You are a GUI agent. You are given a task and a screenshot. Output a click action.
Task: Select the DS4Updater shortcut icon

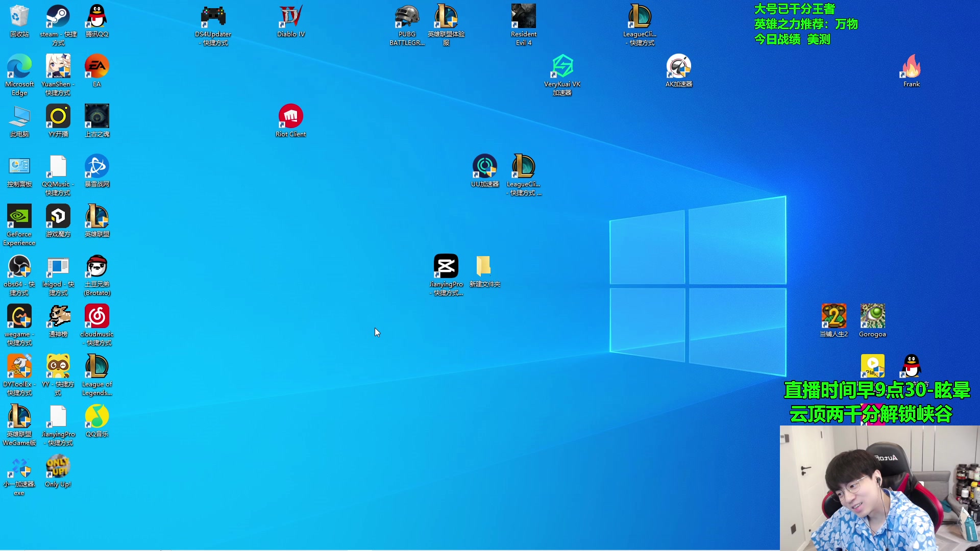point(213,25)
